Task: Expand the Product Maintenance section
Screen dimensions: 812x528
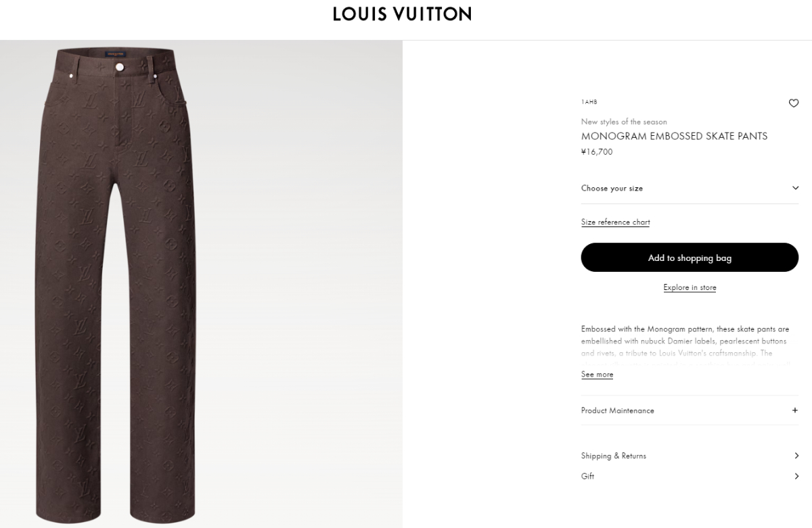Action: 690,410
